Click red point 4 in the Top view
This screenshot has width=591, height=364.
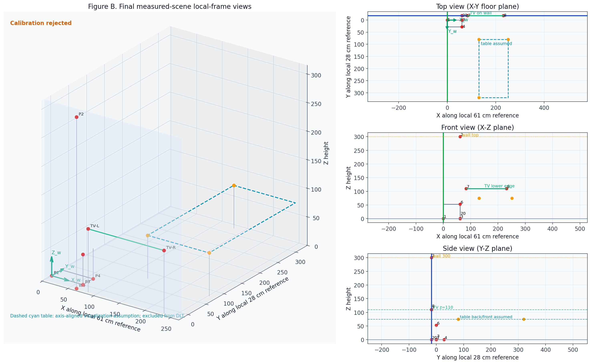(x=462, y=27)
